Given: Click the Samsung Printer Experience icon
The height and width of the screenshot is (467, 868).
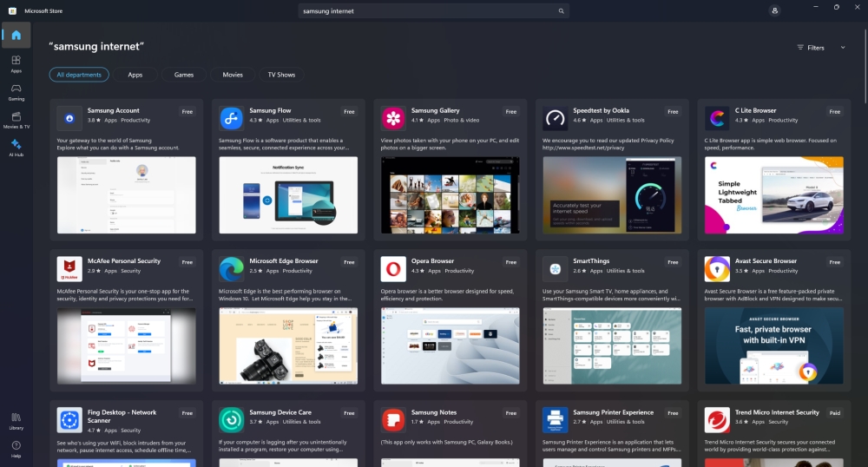Looking at the screenshot, I should [x=556, y=420].
